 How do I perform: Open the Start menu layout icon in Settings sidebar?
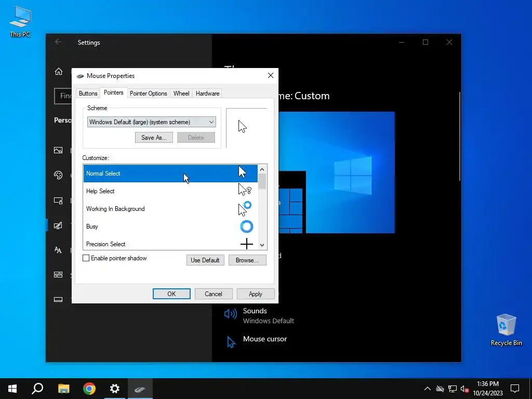coord(58,274)
